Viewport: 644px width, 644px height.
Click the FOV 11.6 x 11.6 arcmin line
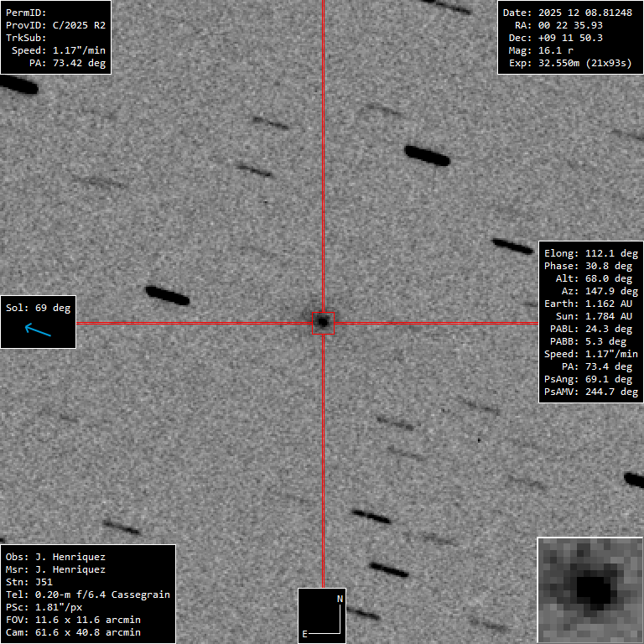pos(73,620)
